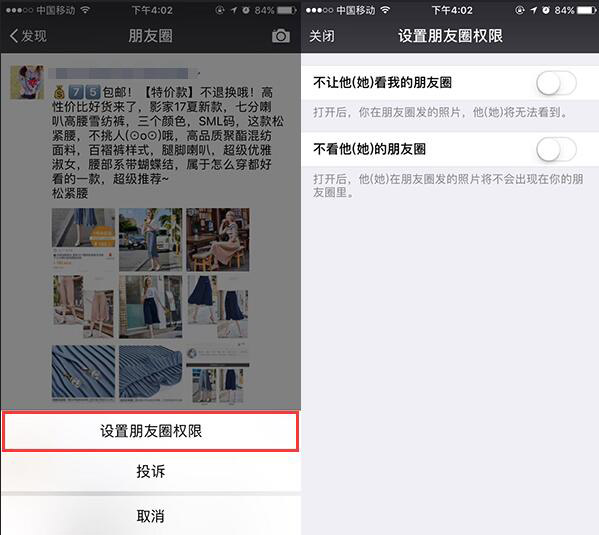Toggle 不让他(她)看我的朋友圈 switch
Image resolution: width=599 pixels, height=535 pixels.
click(x=556, y=83)
